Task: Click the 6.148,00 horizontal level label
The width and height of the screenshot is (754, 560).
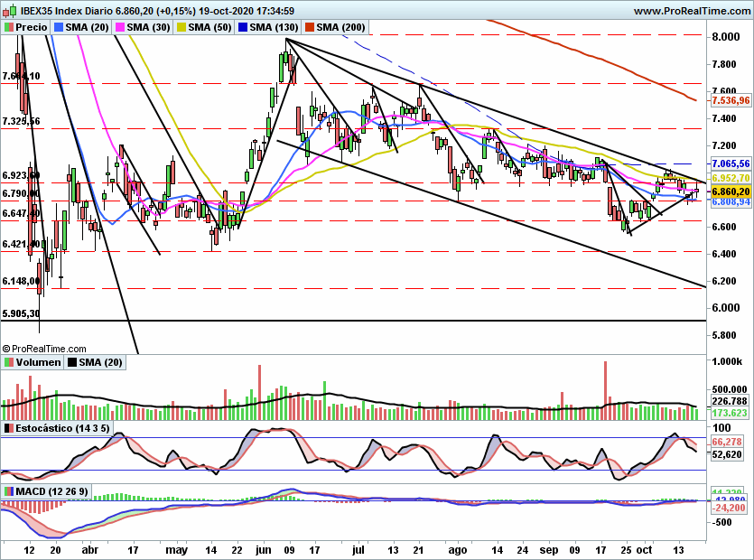Action: (x=21, y=281)
